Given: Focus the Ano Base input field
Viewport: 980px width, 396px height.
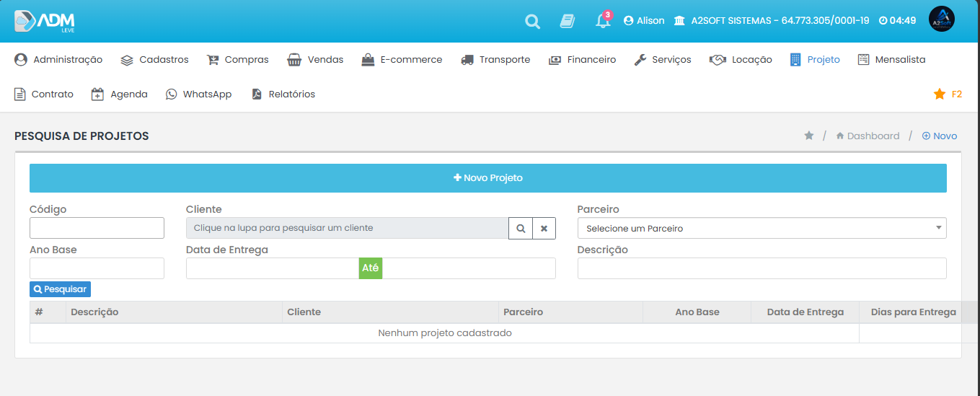Looking at the screenshot, I should pyautogui.click(x=97, y=268).
